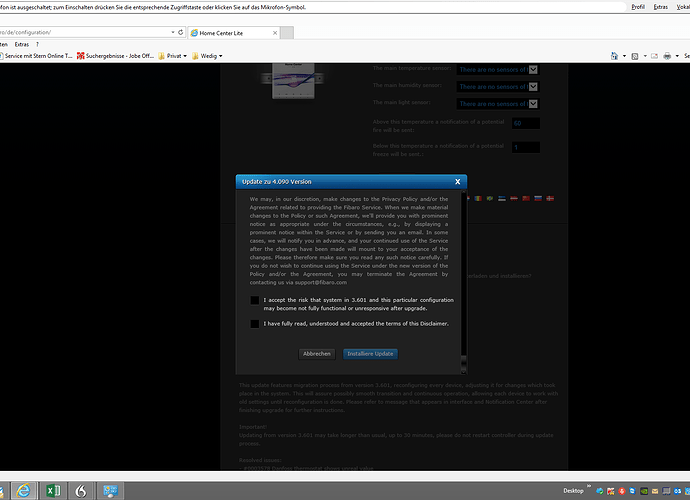The height and width of the screenshot is (500, 690).
Task: Open the feeds dropdown arrow
Action: tap(645, 56)
